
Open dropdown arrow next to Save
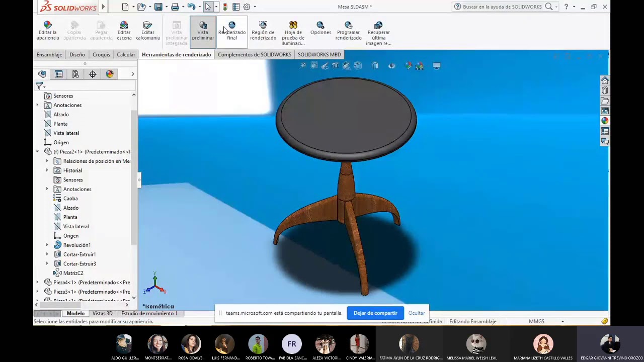click(166, 7)
